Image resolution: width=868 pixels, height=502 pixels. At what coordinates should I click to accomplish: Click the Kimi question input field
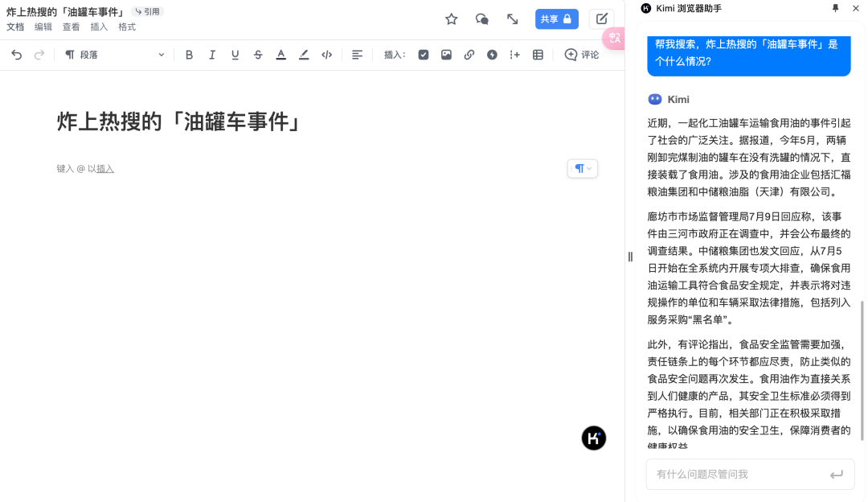[750, 475]
